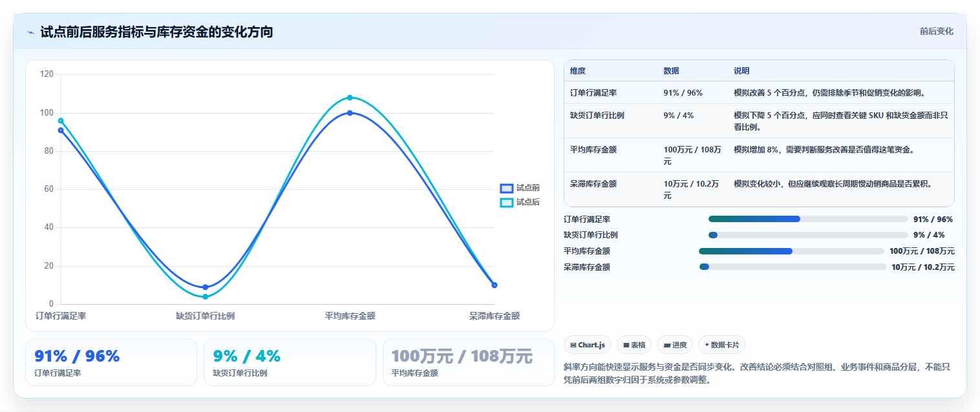Click x-axis label 平均库存金额
The image size is (980, 412).
tap(350, 316)
